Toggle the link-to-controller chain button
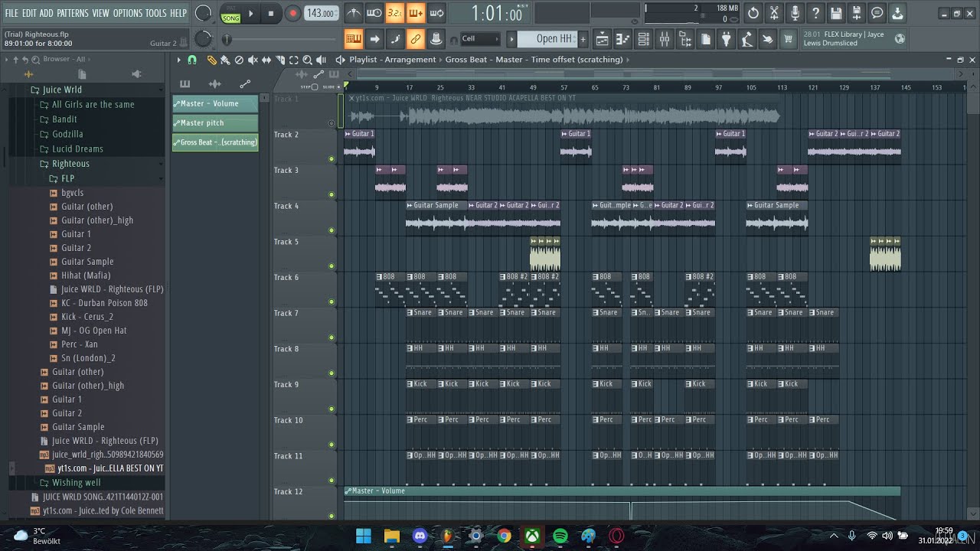The height and width of the screenshot is (551, 980). 416,39
